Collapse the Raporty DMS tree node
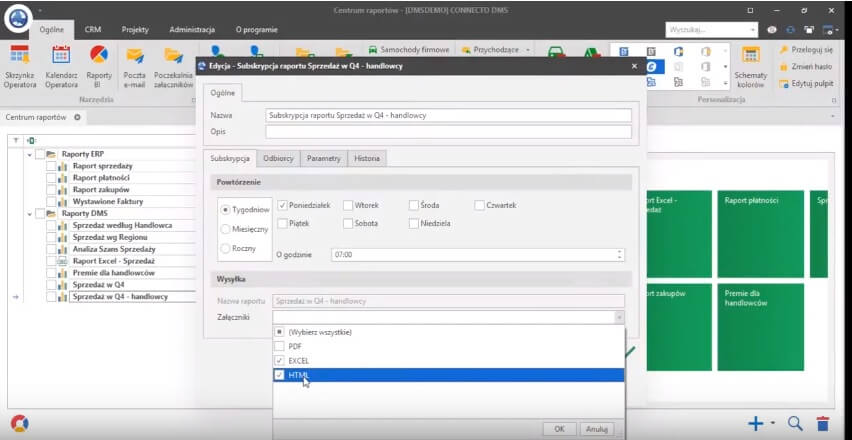The image size is (852, 440). coord(30,213)
